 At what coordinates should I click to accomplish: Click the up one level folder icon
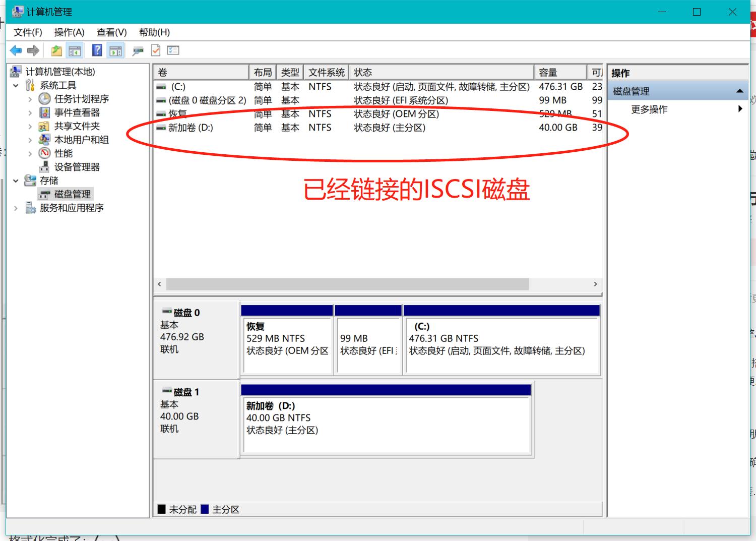(x=56, y=50)
